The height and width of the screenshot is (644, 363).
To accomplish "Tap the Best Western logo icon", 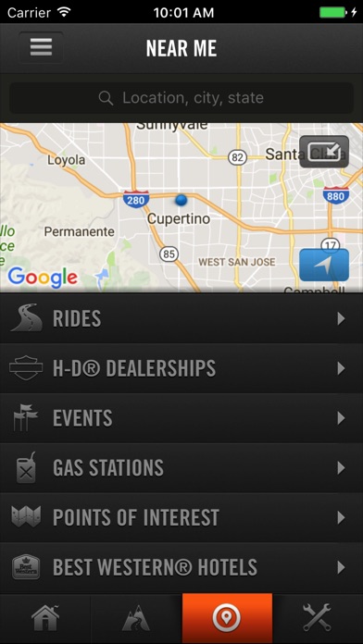I will [26, 567].
